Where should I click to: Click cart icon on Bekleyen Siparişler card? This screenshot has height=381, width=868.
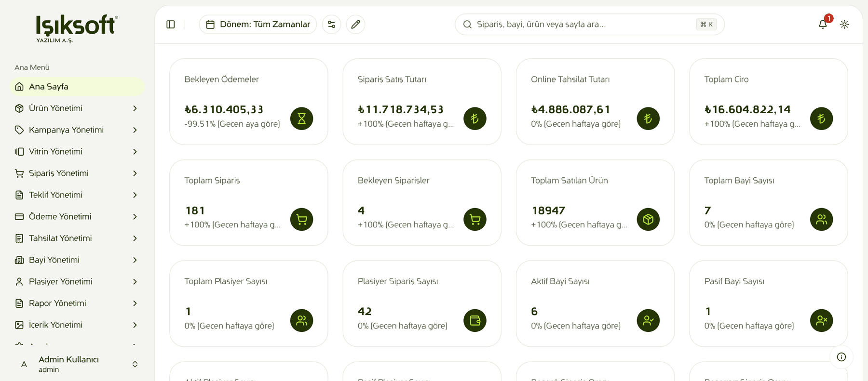[475, 220]
